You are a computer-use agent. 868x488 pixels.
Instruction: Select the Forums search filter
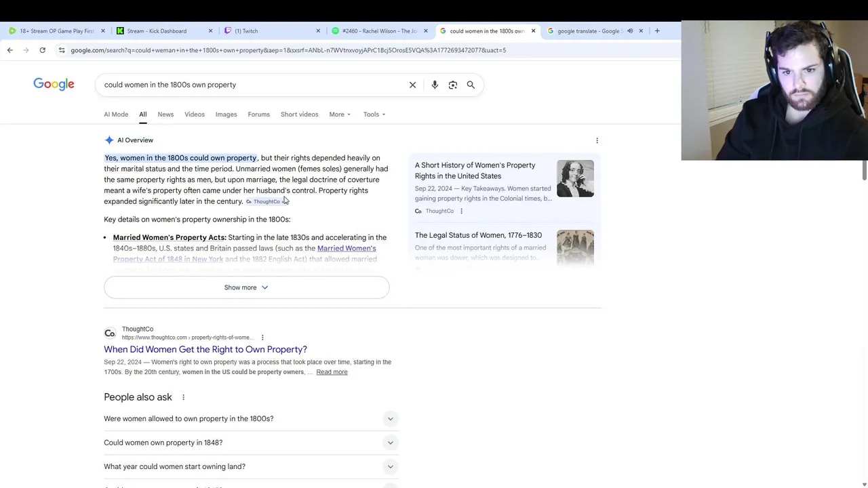258,115
